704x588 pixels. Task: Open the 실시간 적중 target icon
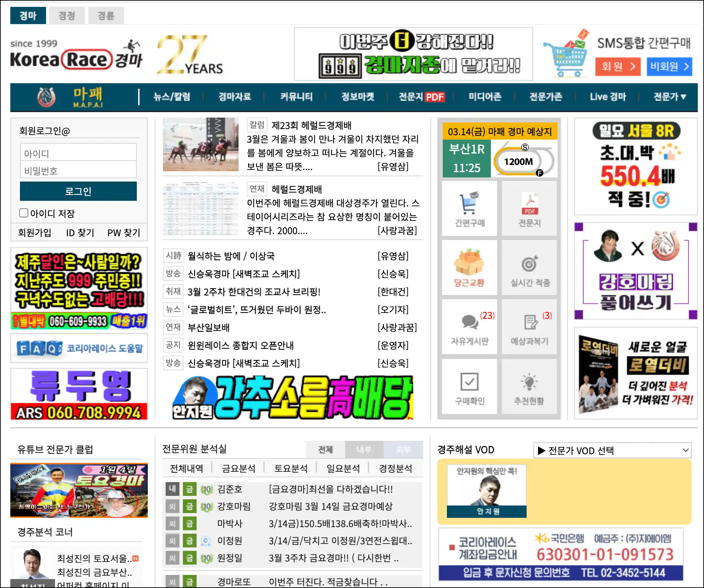click(529, 268)
